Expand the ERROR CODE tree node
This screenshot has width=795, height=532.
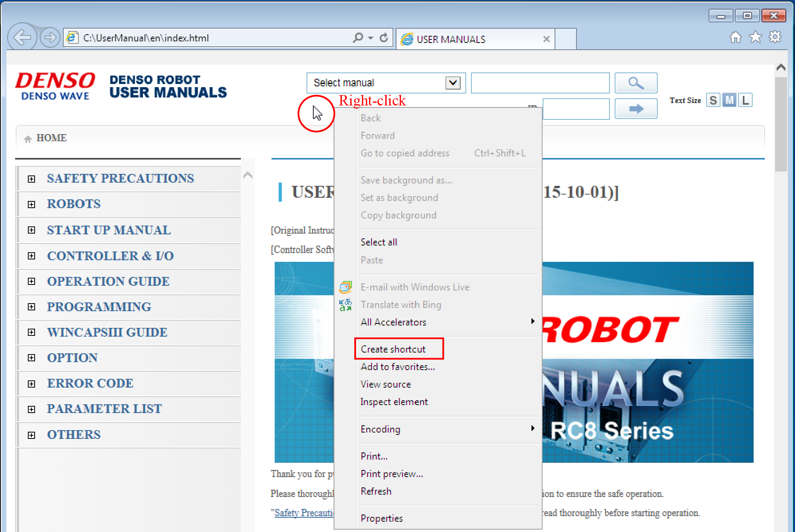click(x=31, y=384)
